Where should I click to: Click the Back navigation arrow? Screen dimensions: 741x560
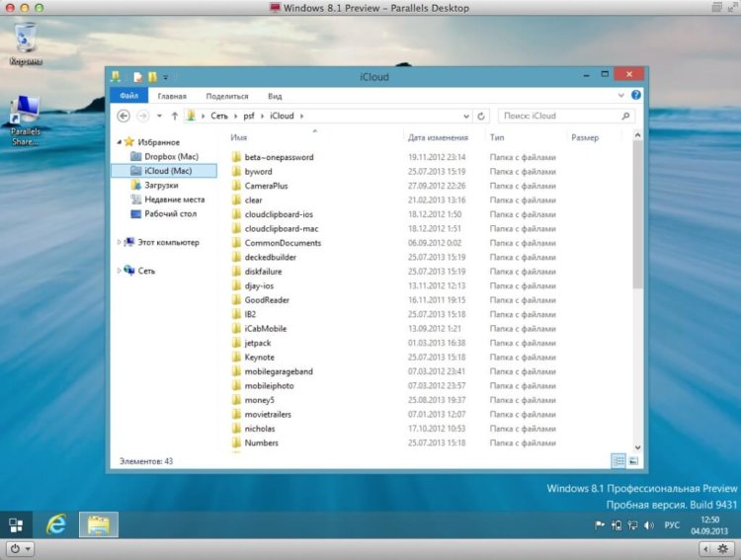pyautogui.click(x=123, y=116)
